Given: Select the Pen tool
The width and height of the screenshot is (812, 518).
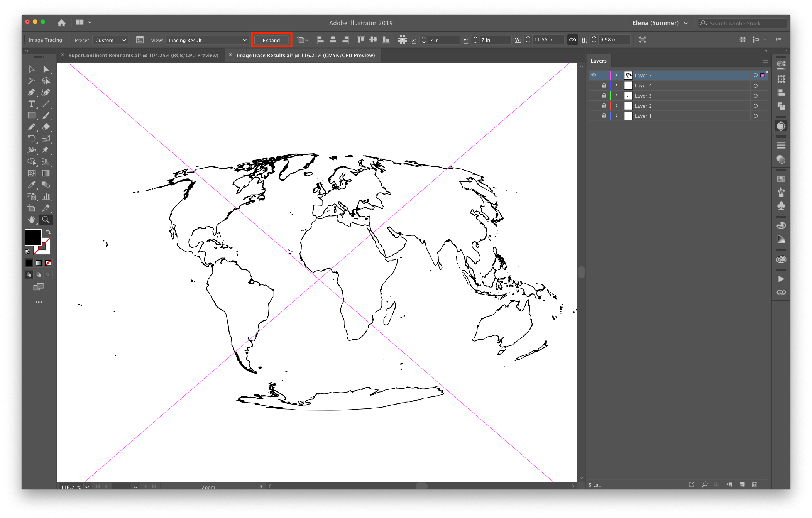Looking at the screenshot, I should point(31,93).
